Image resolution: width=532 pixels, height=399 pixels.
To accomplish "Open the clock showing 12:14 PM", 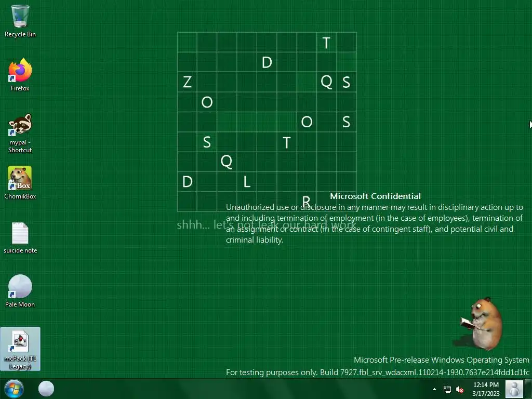I will [x=486, y=389].
